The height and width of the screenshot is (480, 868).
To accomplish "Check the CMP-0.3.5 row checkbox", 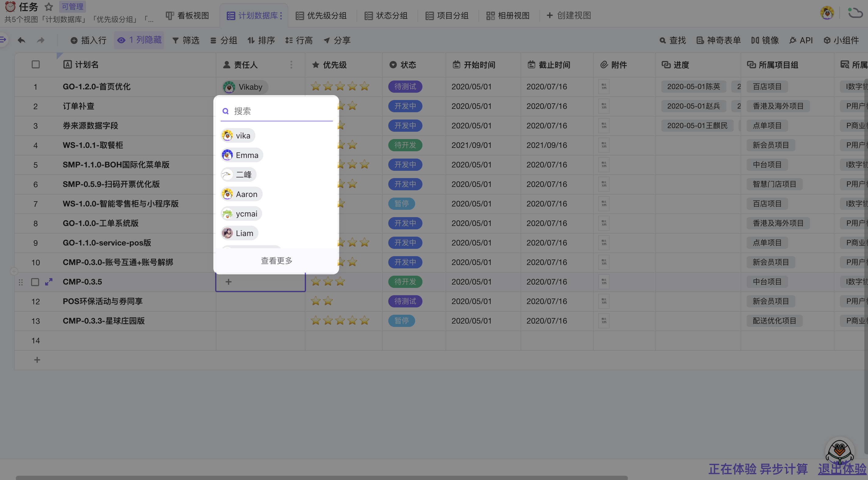I will [35, 282].
